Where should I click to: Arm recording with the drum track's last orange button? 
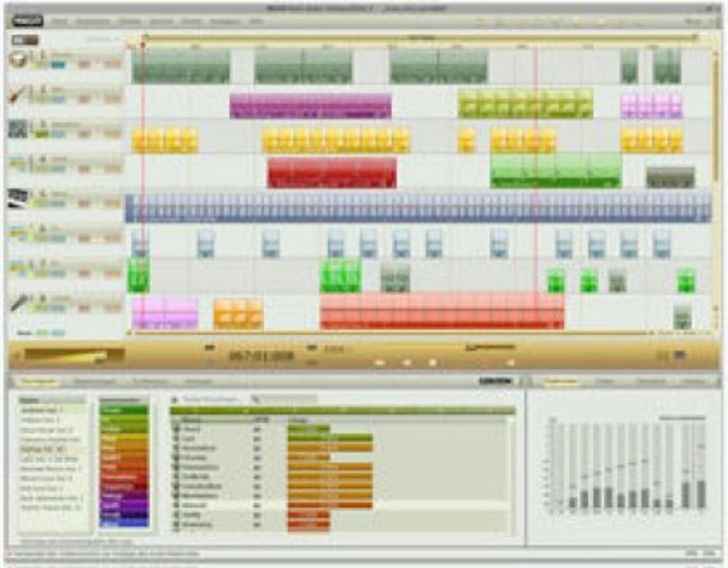tap(112, 65)
